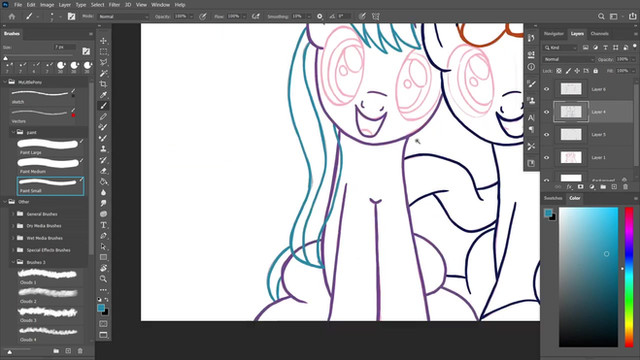Select the Horizontal Type tool
This screenshot has height=360, width=640.
[103, 225]
